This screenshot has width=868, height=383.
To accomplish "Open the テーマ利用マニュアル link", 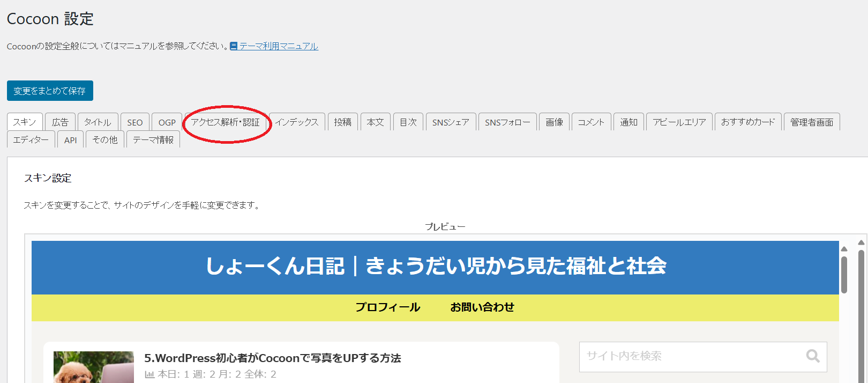I will [279, 46].
